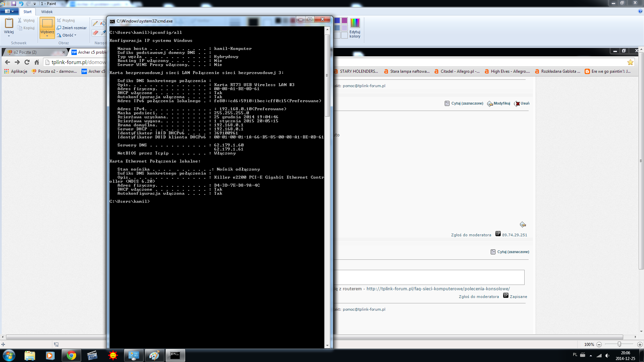644x362 pixels.
Task: Click Zmień rozmiar resize tool
Action: click(x=72, y=28)
